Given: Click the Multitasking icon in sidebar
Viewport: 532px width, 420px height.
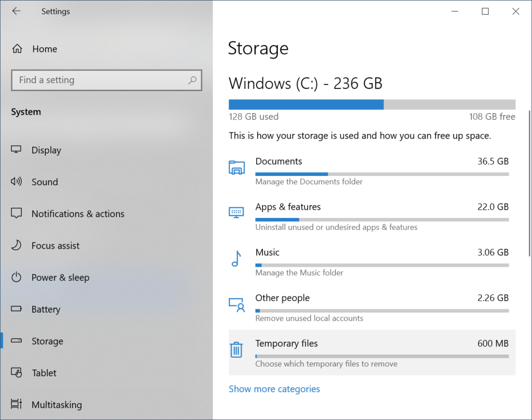Looking at the screenshot, I should click(16, 404).
